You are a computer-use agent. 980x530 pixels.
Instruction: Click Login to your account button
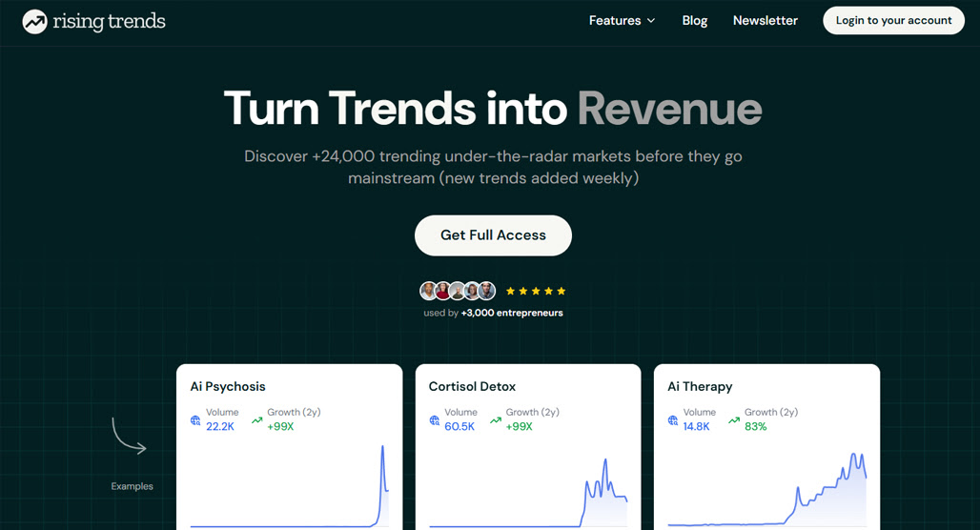pyautogui.click(x=894, y=21)
